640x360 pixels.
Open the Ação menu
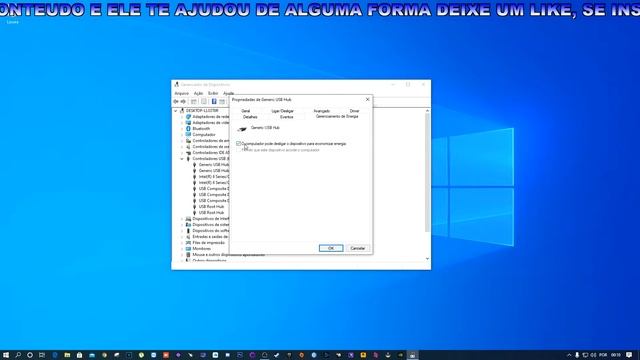pos(198,93)
